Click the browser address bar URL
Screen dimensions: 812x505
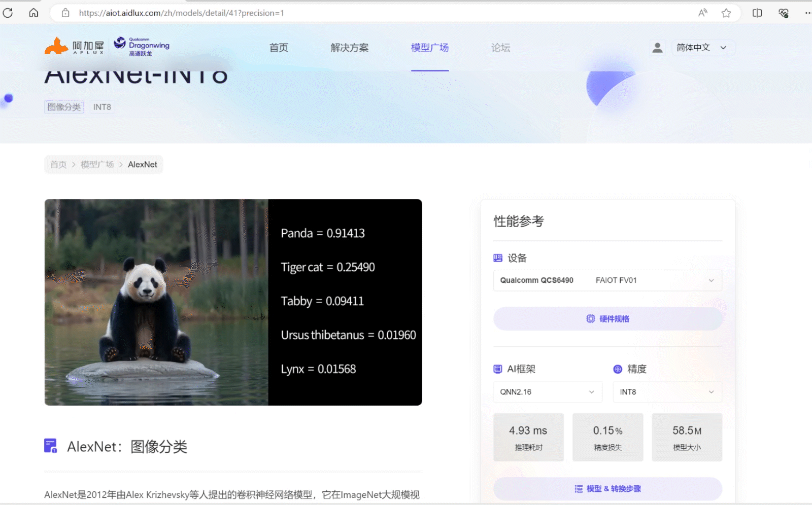182,13
